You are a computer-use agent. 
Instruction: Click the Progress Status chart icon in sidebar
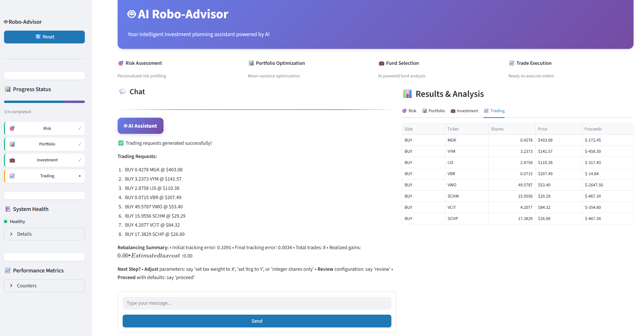[8, 89]
